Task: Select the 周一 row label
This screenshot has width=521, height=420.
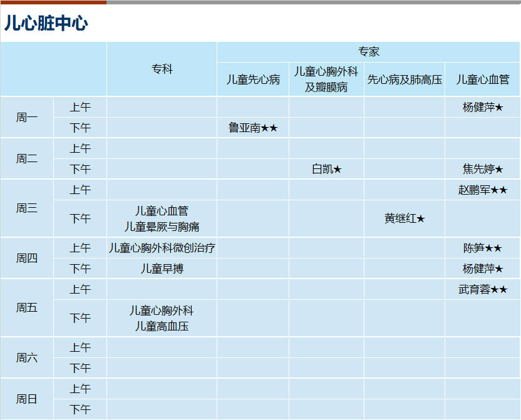Action: point(26,117)
